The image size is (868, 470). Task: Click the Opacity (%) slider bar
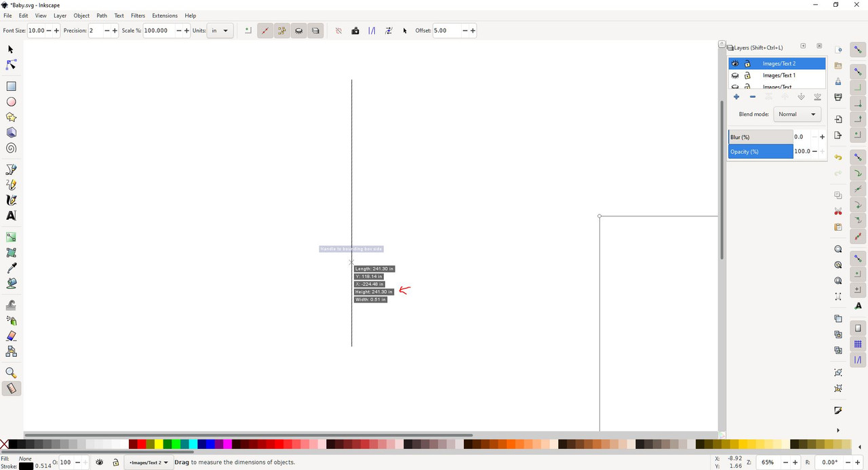760,151
